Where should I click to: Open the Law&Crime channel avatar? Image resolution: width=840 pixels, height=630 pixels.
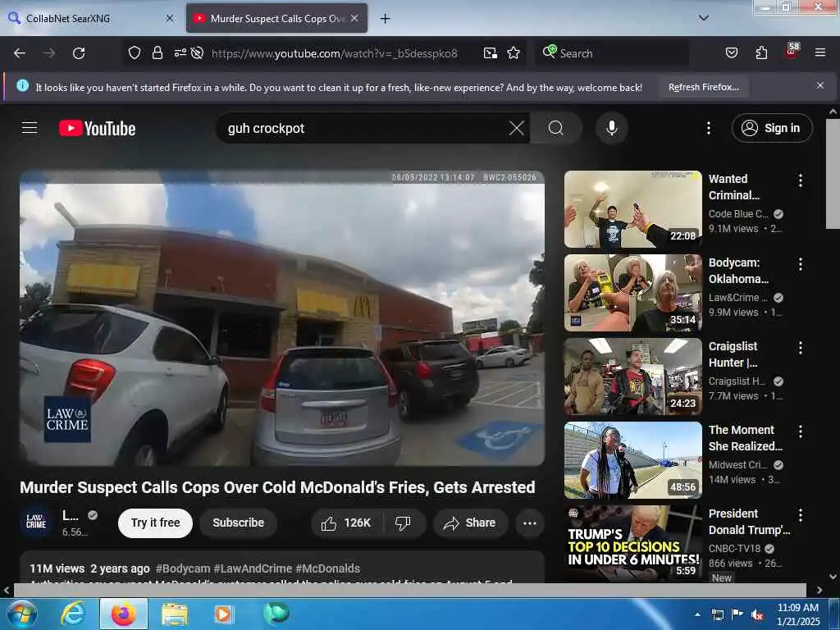(x=36, y=522)
